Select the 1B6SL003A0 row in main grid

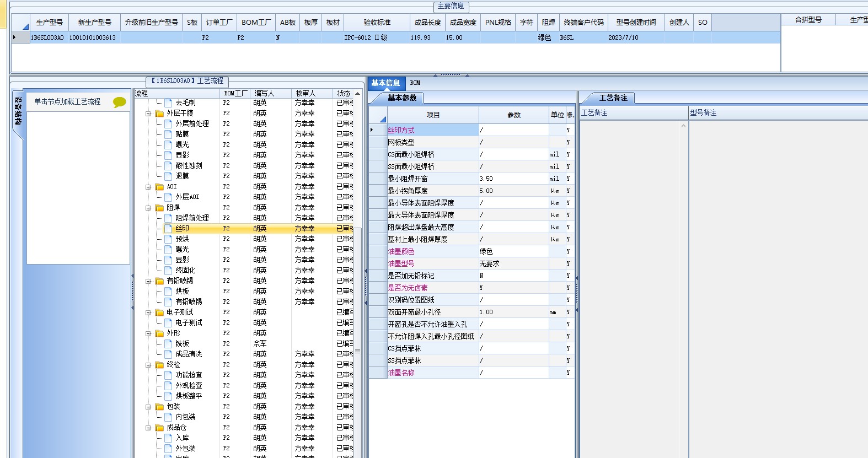pos(396,37)
